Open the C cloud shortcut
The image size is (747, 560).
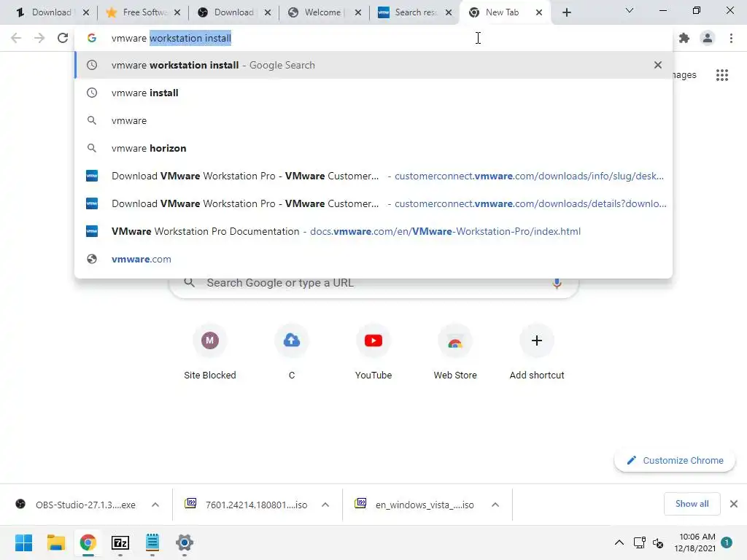click(x=292, y=351)
